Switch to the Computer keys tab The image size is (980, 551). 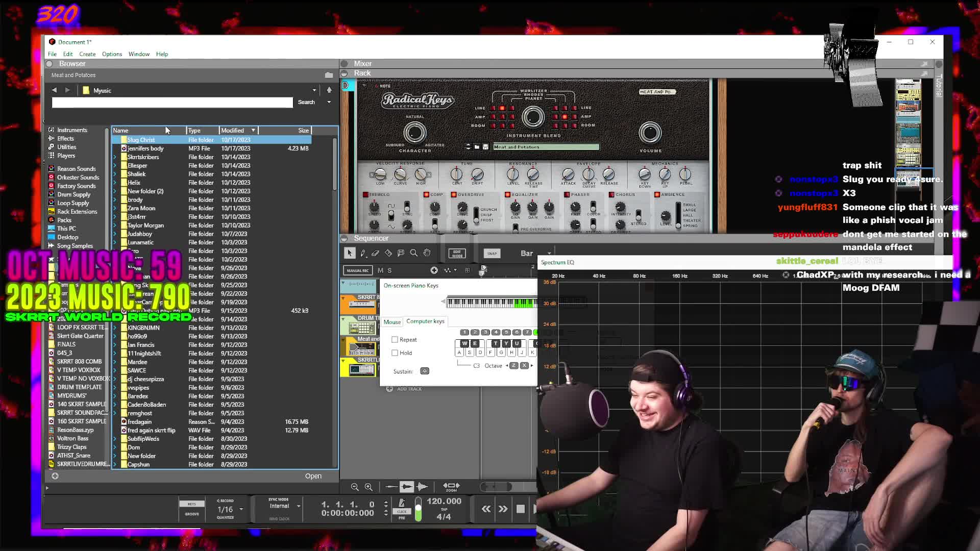(x=425, y=321)
